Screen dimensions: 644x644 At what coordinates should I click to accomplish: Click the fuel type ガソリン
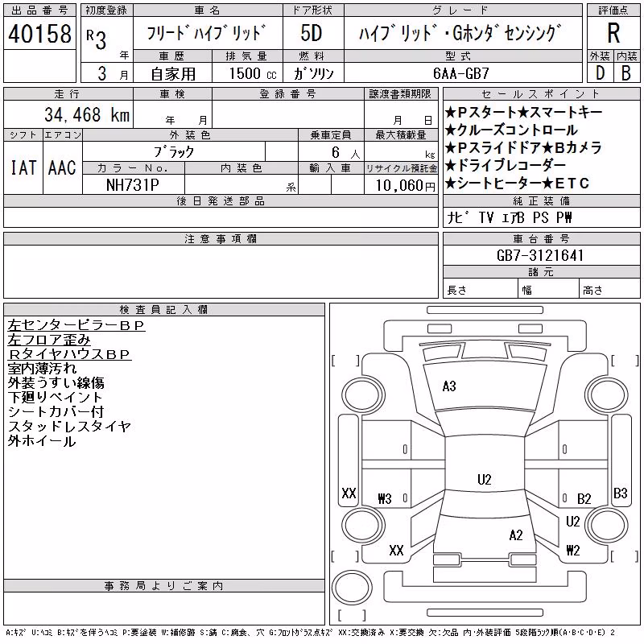tap(313, 73)
